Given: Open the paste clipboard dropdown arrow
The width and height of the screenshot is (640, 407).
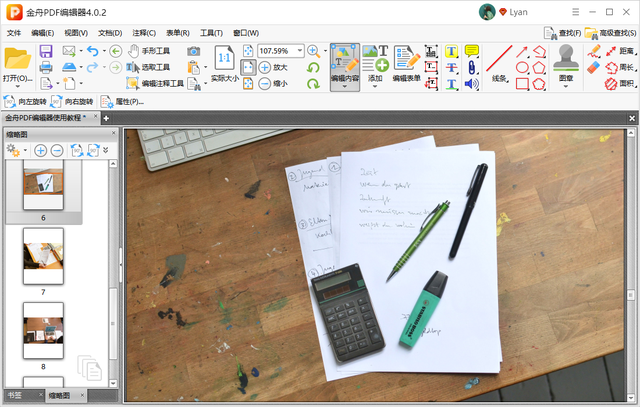Looking at the screenshot, I should tap(205, 67).
